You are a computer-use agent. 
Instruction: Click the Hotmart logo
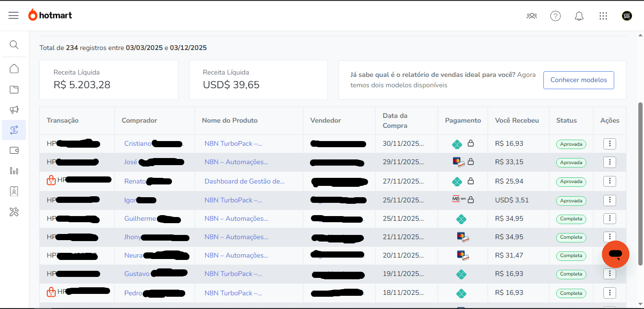pos(50,15)
